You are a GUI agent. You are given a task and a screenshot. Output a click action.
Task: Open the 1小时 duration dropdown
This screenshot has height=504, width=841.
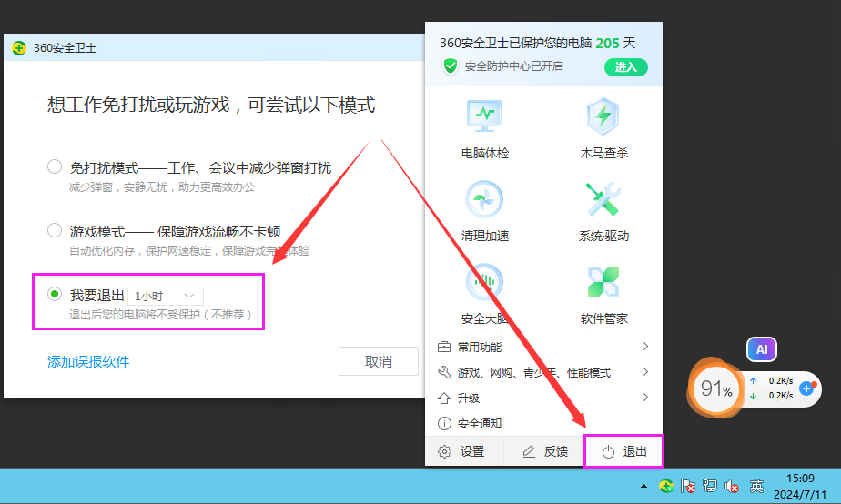click(x=166, y=296)
